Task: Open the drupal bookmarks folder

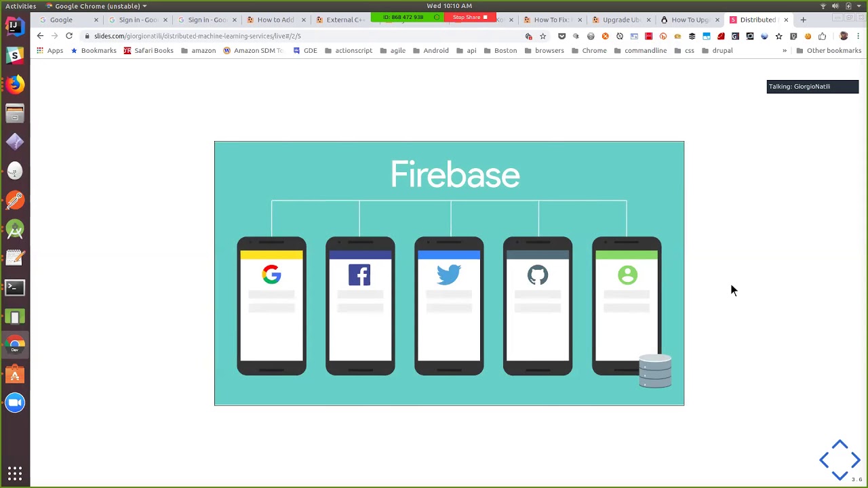Action: point(717,51)
